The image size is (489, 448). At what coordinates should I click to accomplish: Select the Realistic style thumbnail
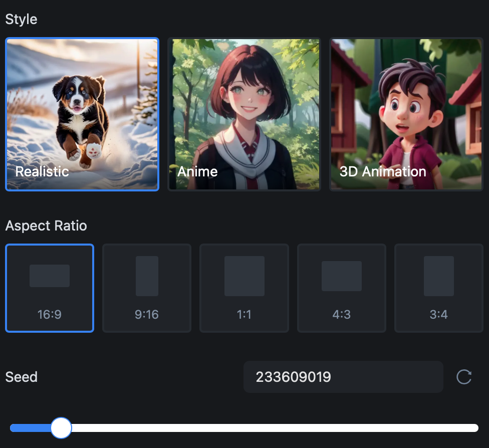coord(82,114)
